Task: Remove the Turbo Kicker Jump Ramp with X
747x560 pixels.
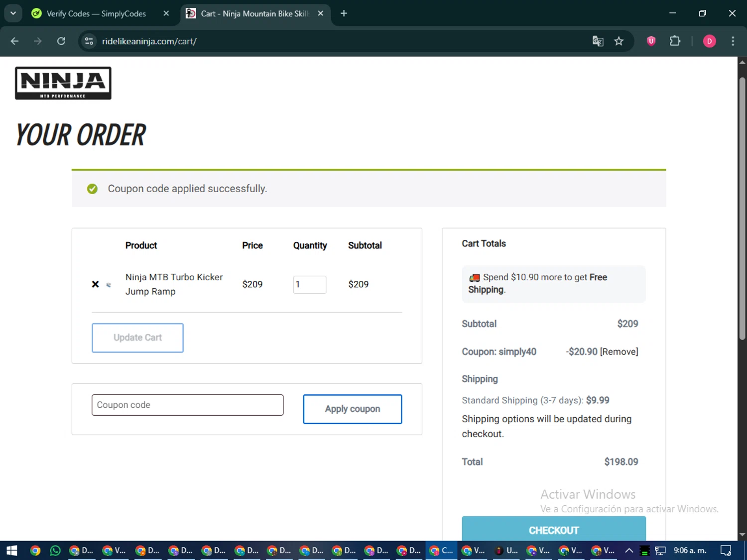Action: click(95, 284)
